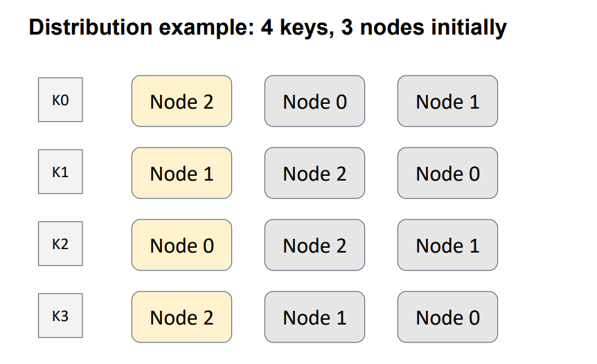597x364 pixels.
Task: Select the K3 key box
Action: 60,316
